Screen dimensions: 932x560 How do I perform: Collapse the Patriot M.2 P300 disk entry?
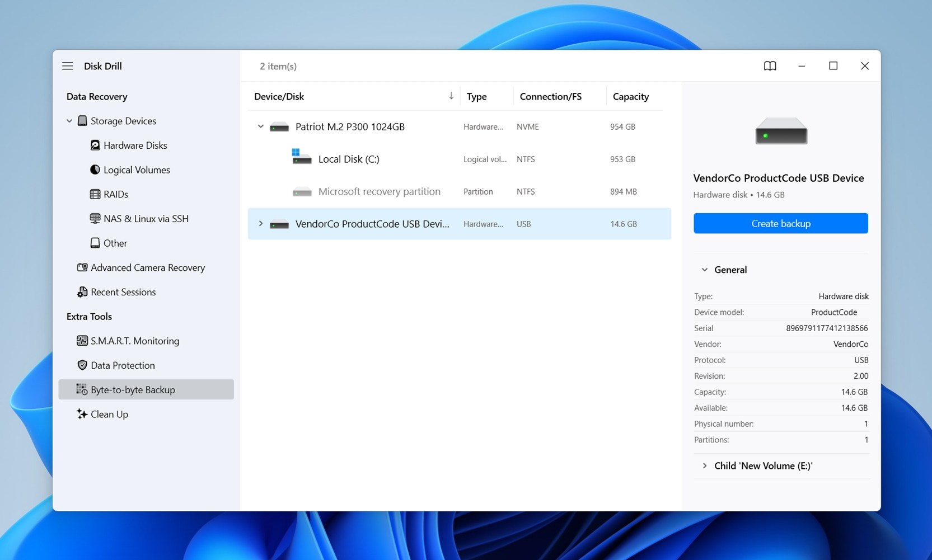coord(260,126)
